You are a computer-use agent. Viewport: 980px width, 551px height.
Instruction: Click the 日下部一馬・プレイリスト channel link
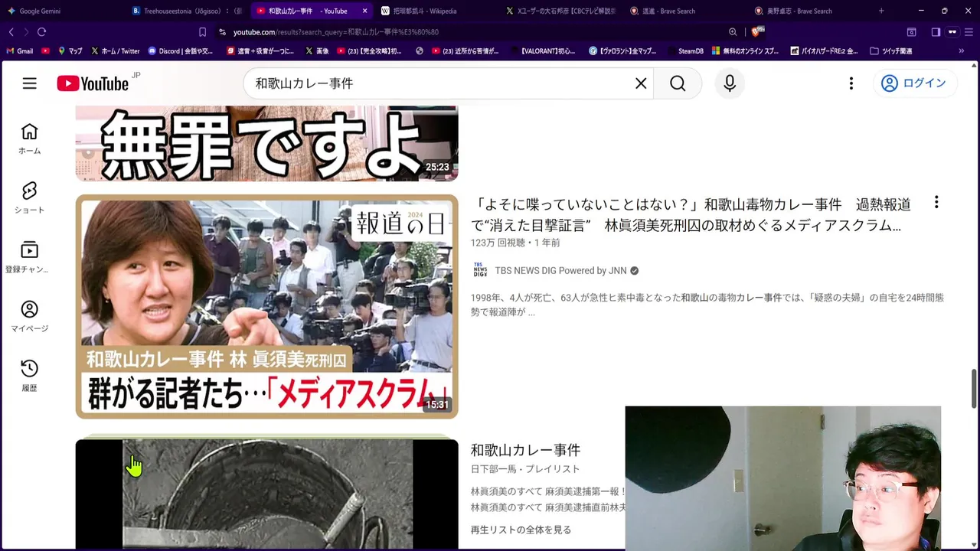point(525,469)
